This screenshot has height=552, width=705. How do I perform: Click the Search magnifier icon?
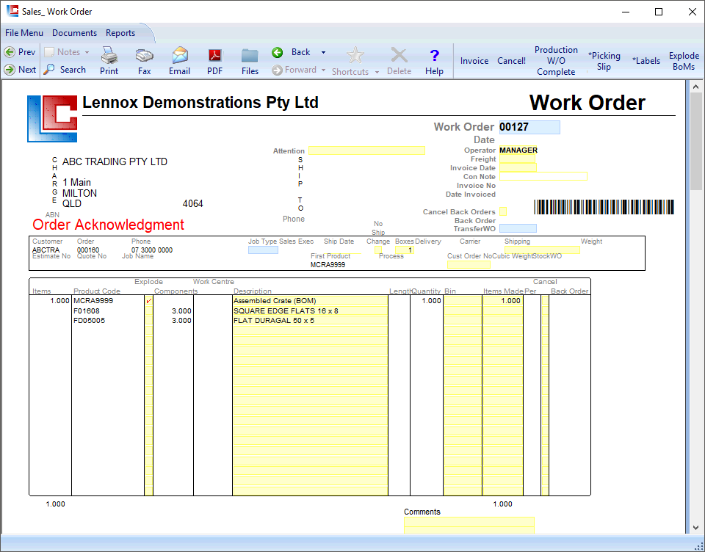(50, 70)
